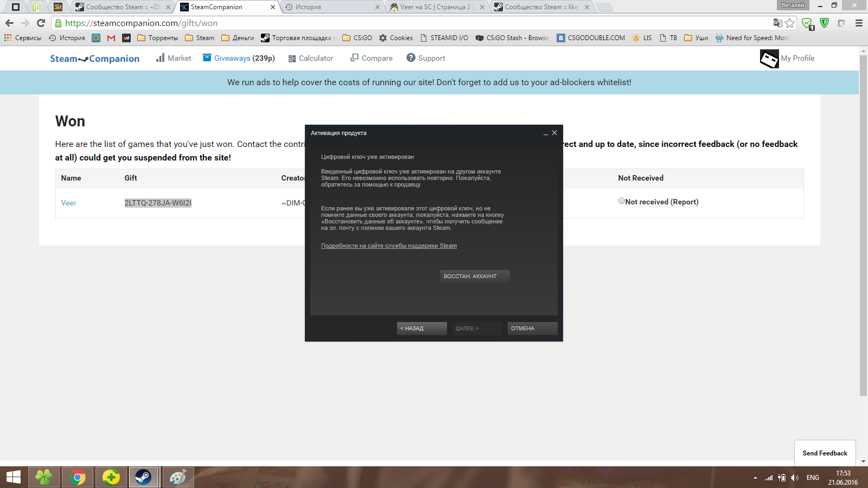Open the Торренты bookmarks folder
The image size is (868, 488).
click(157, 38)
